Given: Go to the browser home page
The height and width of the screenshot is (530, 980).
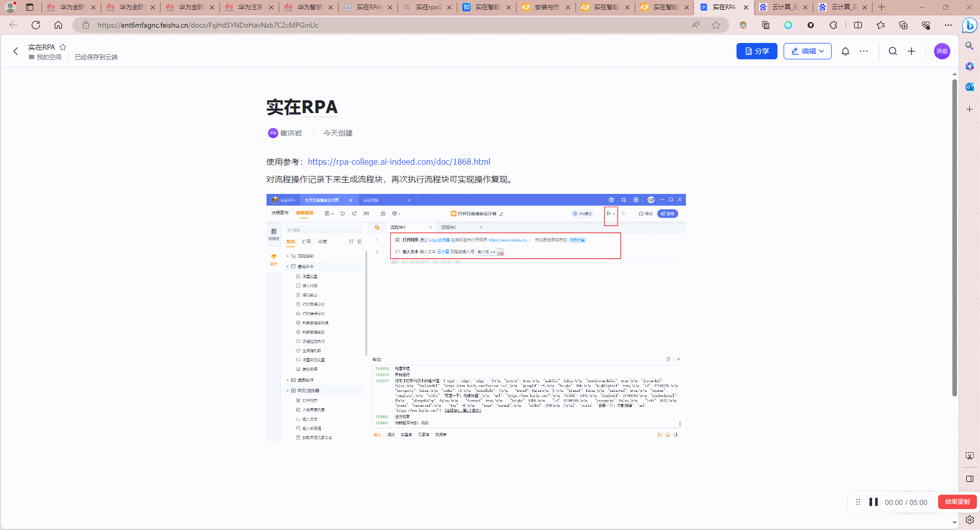Looking at the screenshot, I should (x=58, y=25).
